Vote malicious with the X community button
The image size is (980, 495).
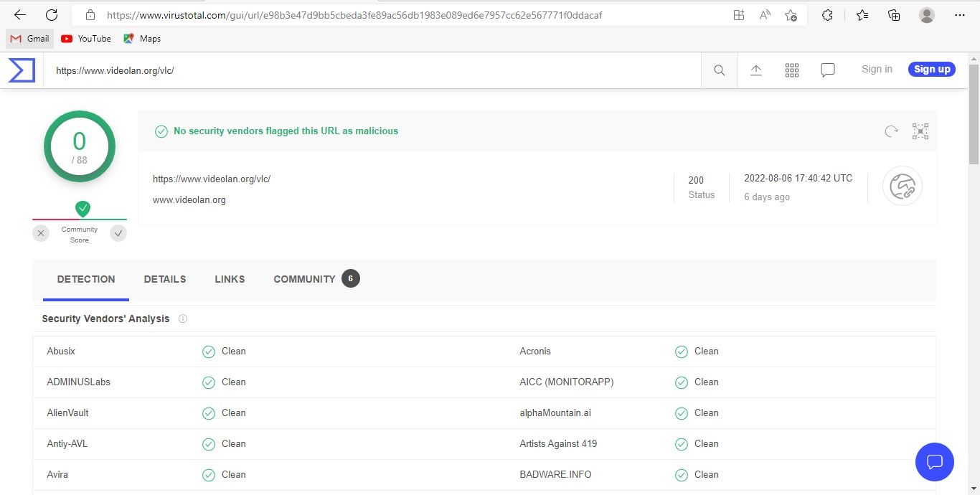click(41, 233)
